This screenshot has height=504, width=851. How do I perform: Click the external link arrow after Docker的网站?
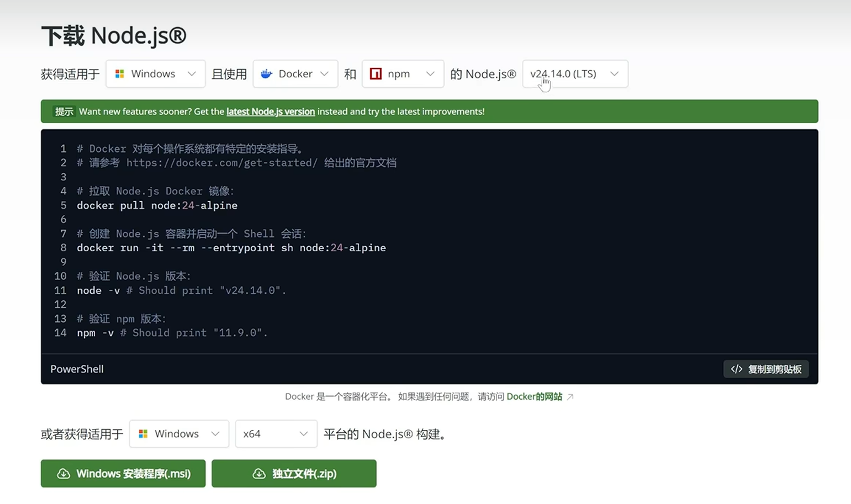pos(571,396)
